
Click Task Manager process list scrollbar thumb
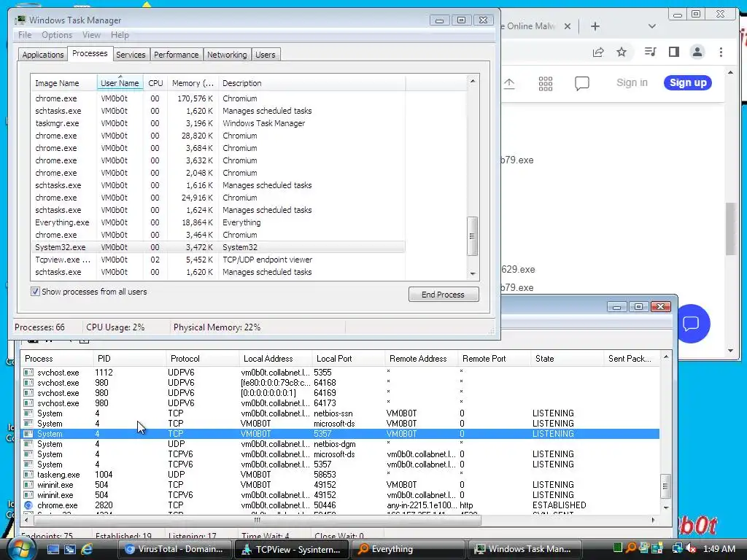(472, 236)
